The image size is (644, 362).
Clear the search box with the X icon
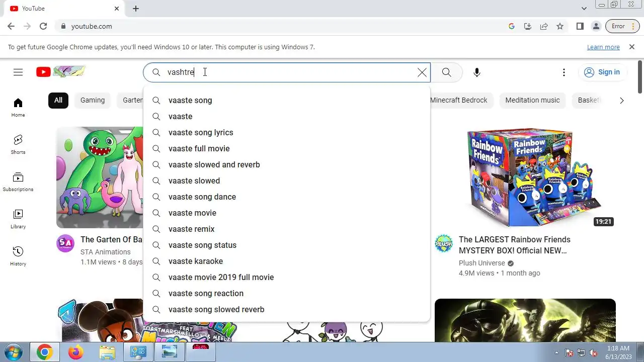(x=422, y=72)
